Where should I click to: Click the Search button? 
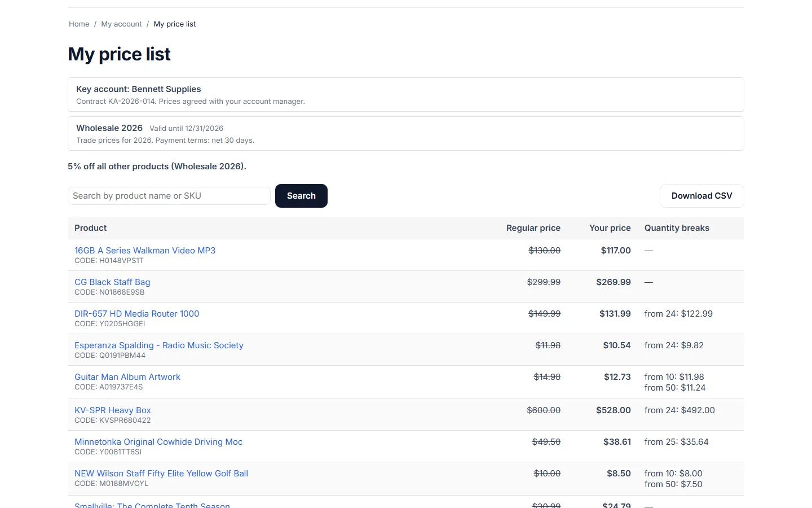coord(301,196)
